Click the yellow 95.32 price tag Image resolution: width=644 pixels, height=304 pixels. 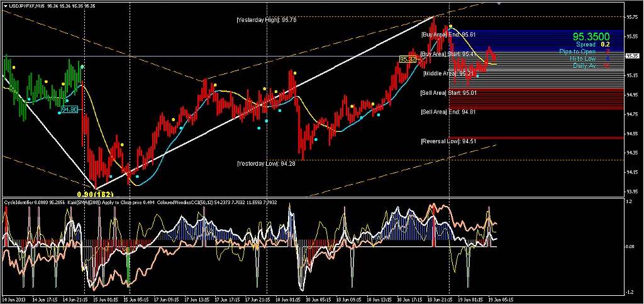(408, 60)
